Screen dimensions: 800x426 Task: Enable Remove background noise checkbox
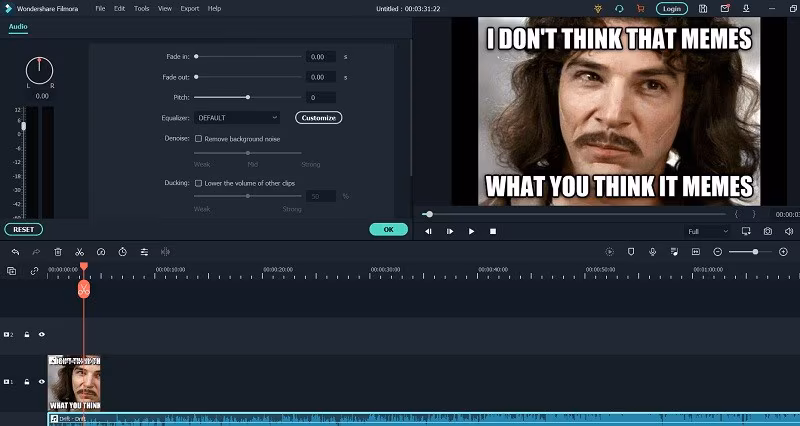[198, 138]
